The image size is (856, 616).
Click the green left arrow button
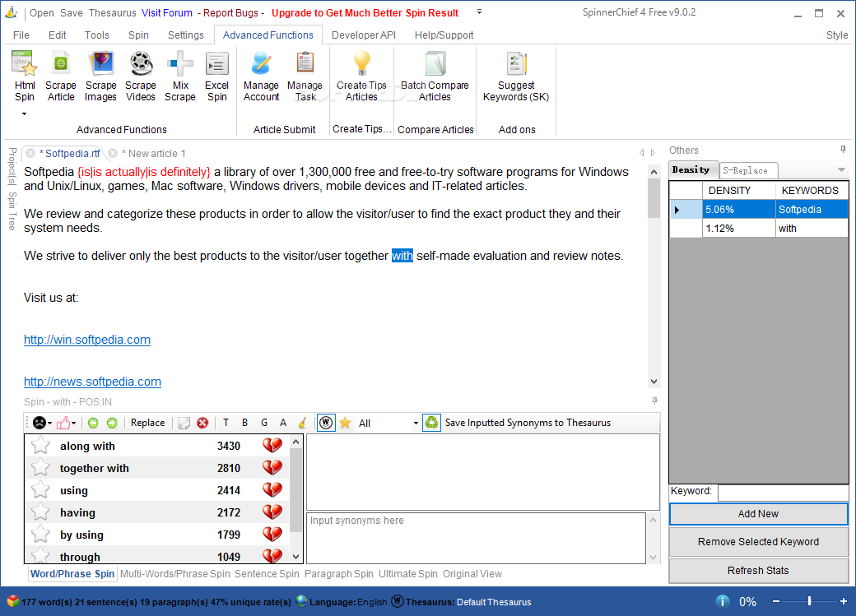(93, 423)
